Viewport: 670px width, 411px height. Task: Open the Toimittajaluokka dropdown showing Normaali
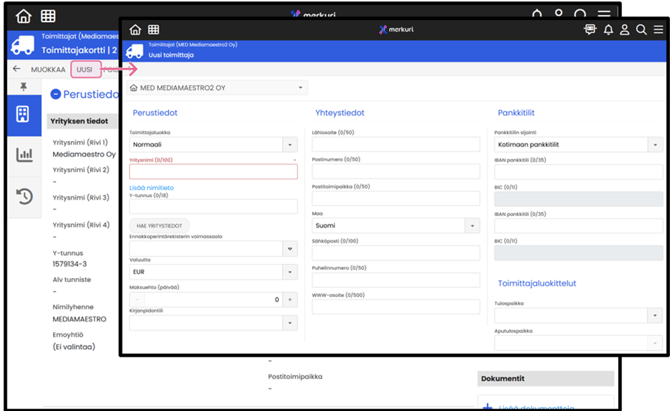point(290,145)
